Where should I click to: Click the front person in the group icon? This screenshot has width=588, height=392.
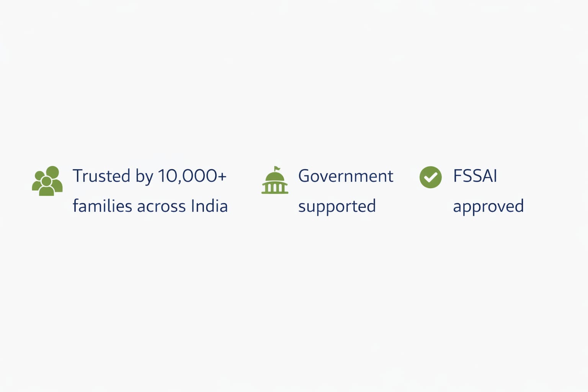click(x=46, y=185)
